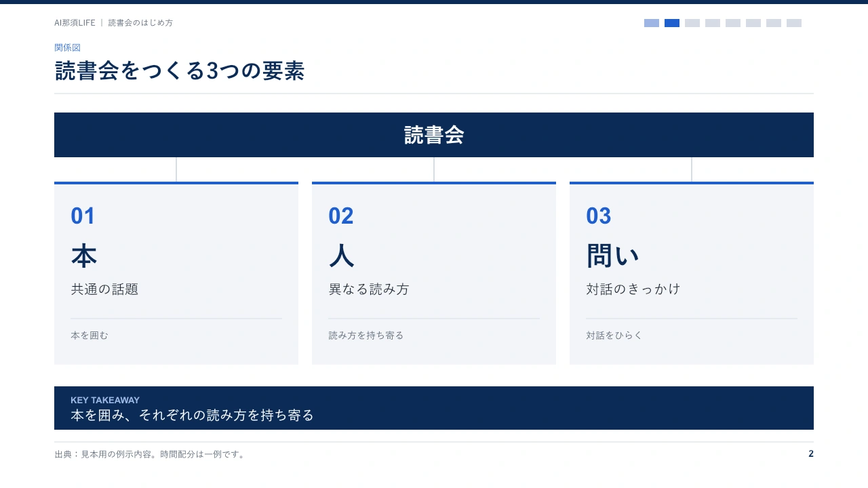
Task: Click the third progress indicator segment
Action: [x=692, y=23]
